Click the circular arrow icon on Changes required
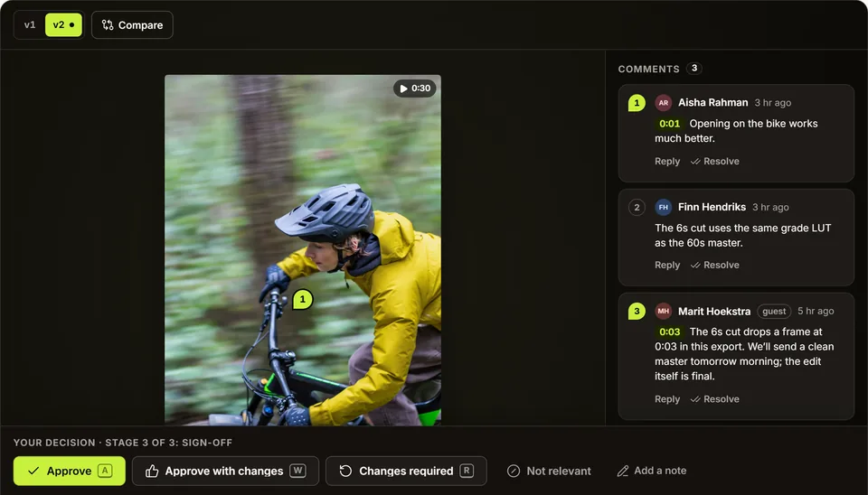 [x=345, y=471]
